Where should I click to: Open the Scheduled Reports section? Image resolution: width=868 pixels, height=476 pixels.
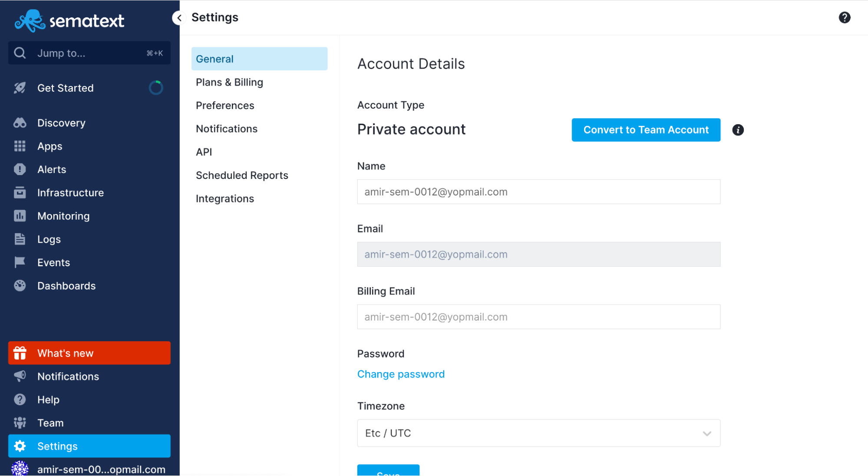[x=243, y=175]
